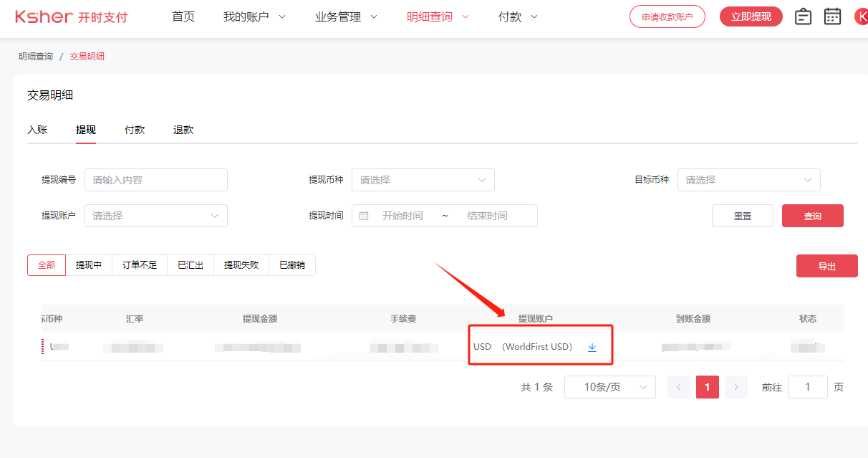The width and height of the screenshot is (868, 458).
Task: Click the next page arrow in pagination
Action: tap(736, 386)
